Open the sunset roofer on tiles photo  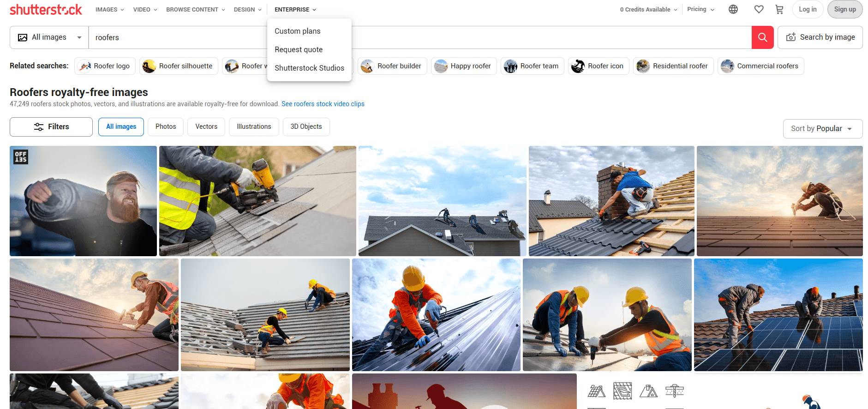(x=779, y=201)
